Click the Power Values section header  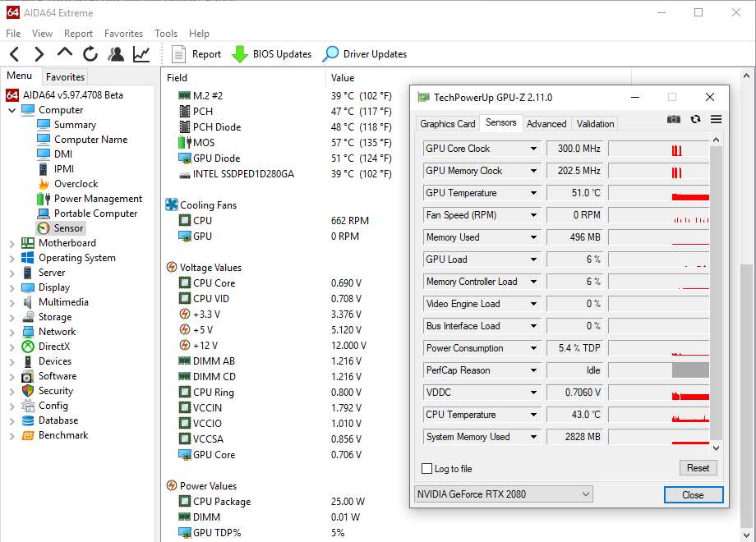[x=201, y=485]
